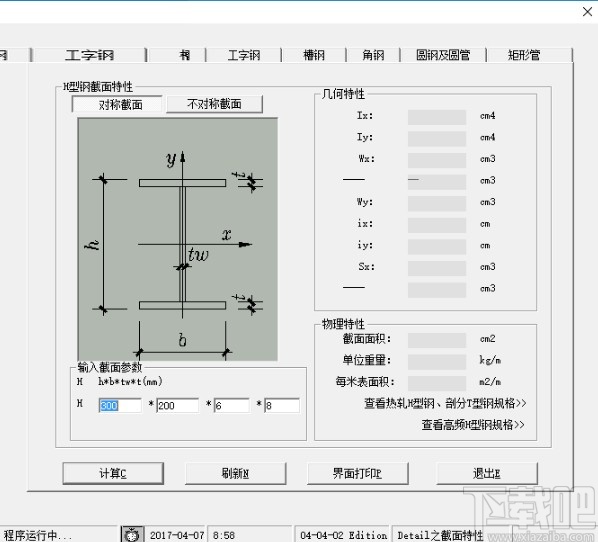This screenshot has height=542, width=598.
Task: Open 查看高频H型钢规格 link
Action: [x=473, y=425]
